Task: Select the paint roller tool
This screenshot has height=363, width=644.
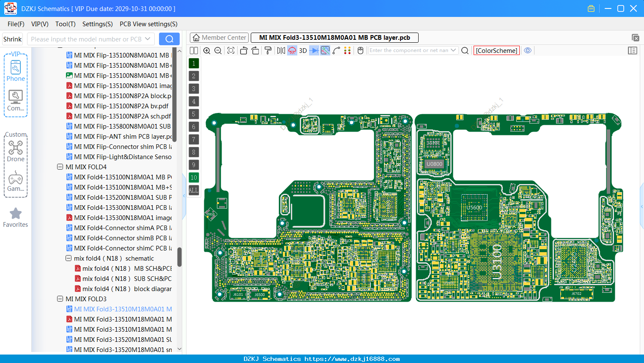Action: point(268,50)
